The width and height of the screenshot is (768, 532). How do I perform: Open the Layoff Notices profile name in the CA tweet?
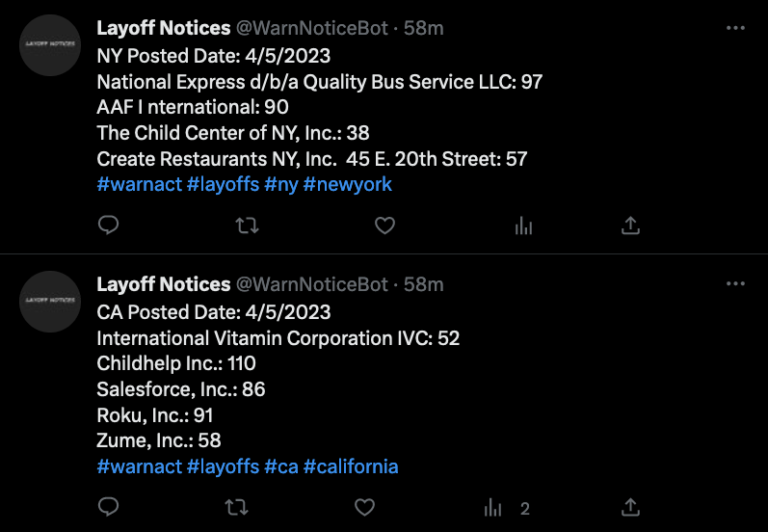click(x=164, y=284)
